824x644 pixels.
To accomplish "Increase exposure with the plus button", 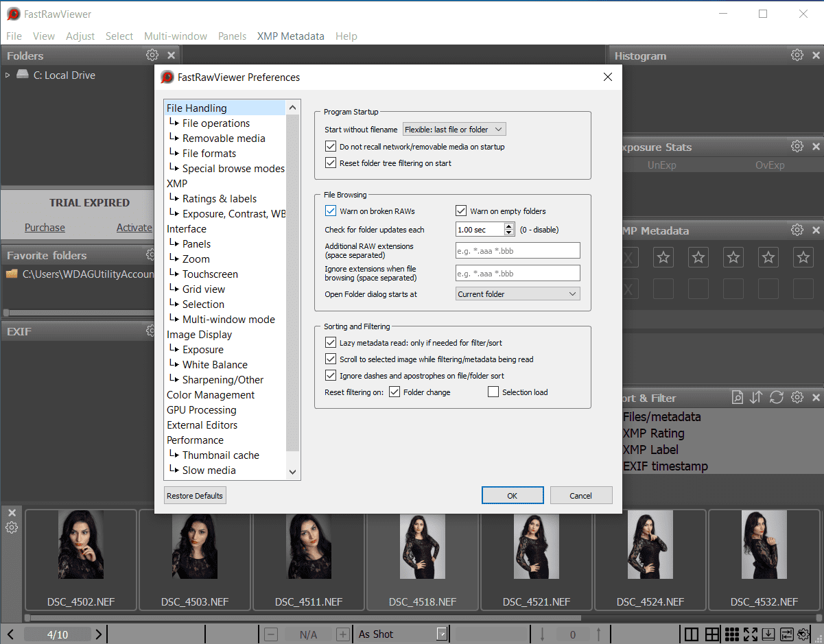I will (x=343, y=634).
